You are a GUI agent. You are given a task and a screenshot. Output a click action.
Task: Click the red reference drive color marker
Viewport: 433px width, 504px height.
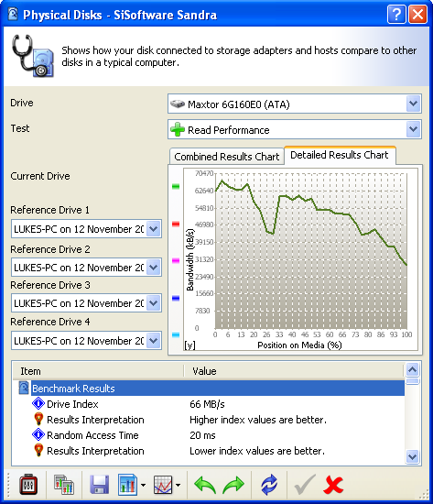point(176,224)
